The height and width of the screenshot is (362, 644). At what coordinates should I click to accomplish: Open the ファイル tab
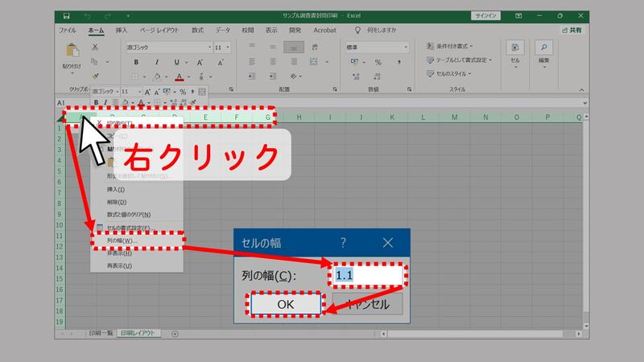point(68,31)
